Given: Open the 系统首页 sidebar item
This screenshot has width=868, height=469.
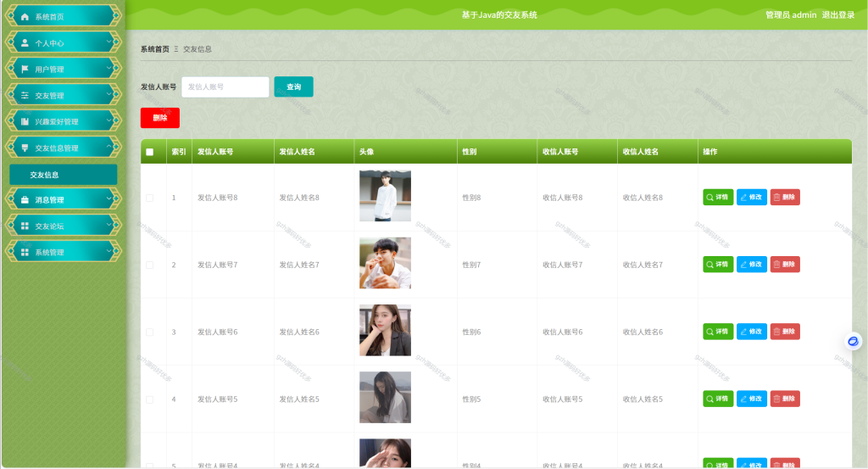Looking at the screenshot, I should point(63,16).
